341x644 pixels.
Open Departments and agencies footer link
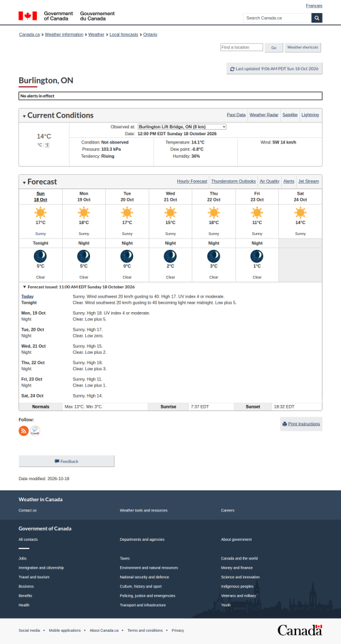click(142, 540)
